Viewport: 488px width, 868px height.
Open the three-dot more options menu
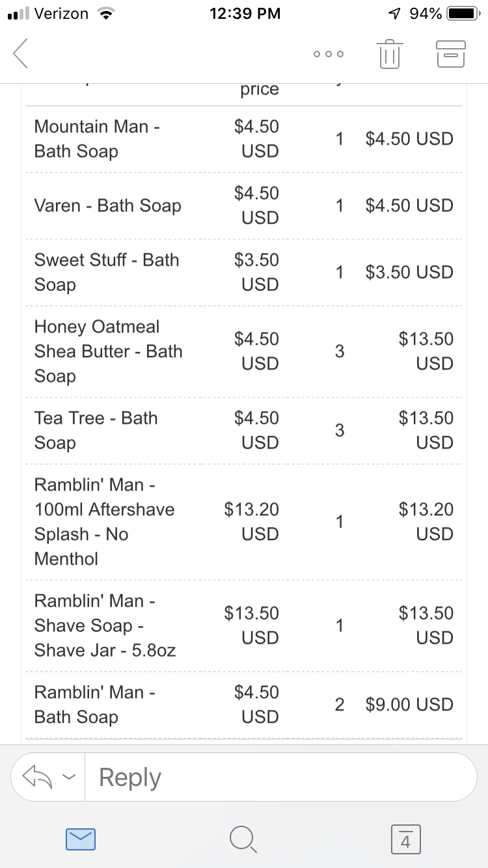point(329,54)
